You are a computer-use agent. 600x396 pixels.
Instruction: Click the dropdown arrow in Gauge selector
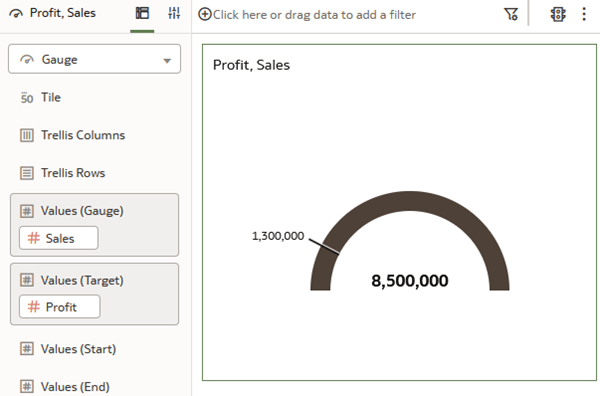167,60
